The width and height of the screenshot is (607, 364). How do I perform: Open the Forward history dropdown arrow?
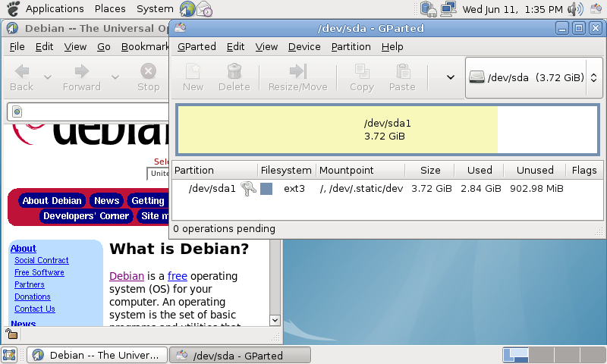115,77
